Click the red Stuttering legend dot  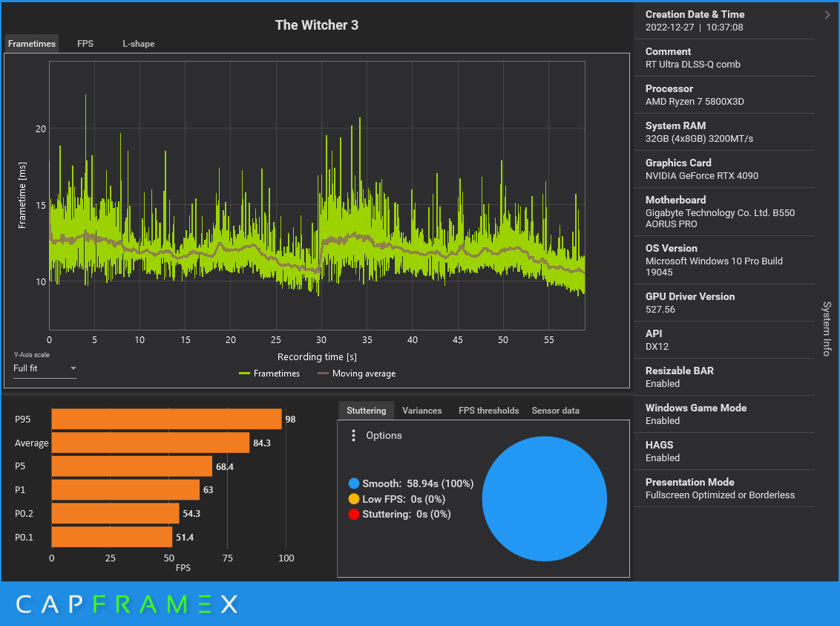point(353,515)
